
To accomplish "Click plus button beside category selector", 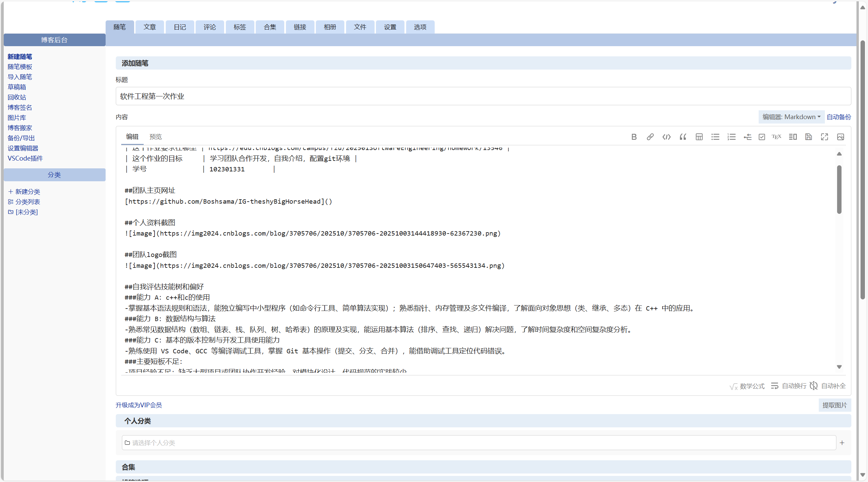I will 842,443.
